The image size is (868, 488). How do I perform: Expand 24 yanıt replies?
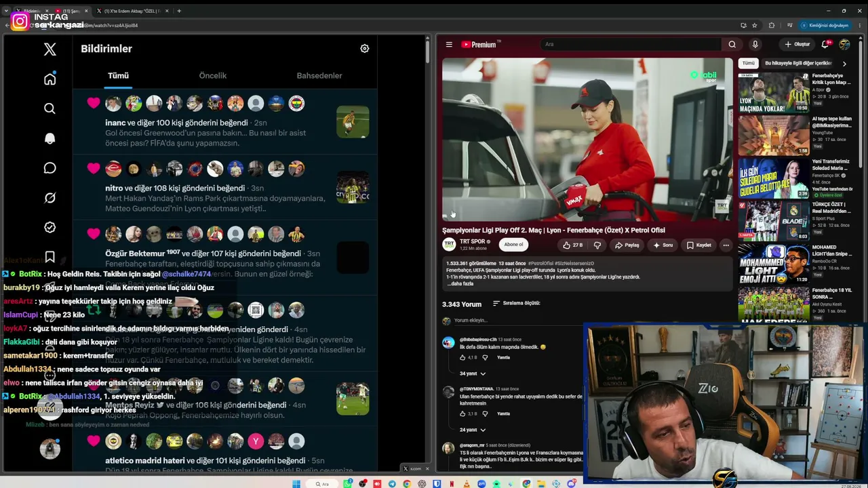coord(473,430)
